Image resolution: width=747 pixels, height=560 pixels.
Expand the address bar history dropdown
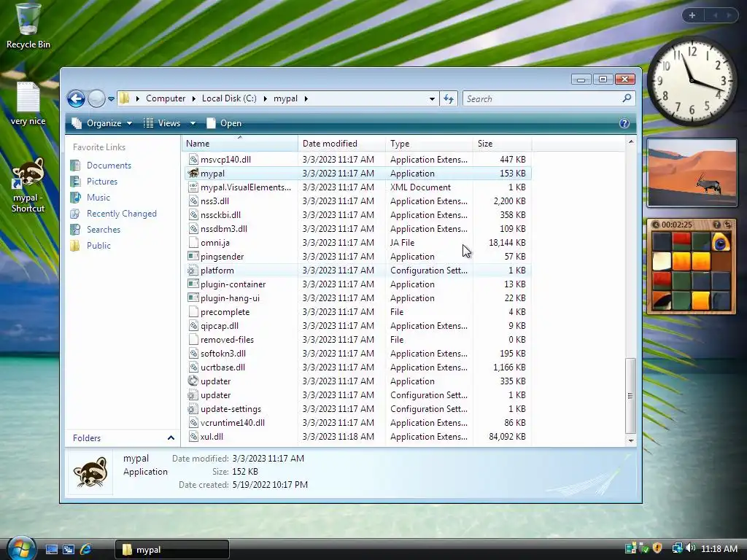(432, 98)
